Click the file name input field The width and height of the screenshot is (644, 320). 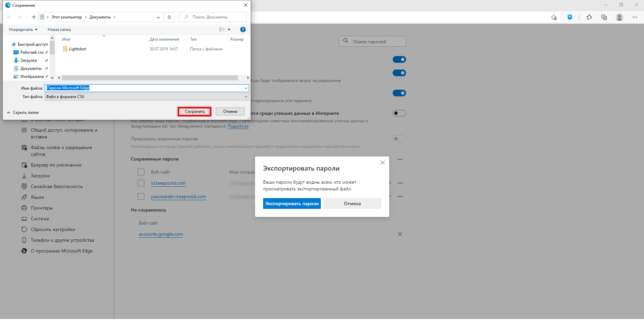click(144, 88)
